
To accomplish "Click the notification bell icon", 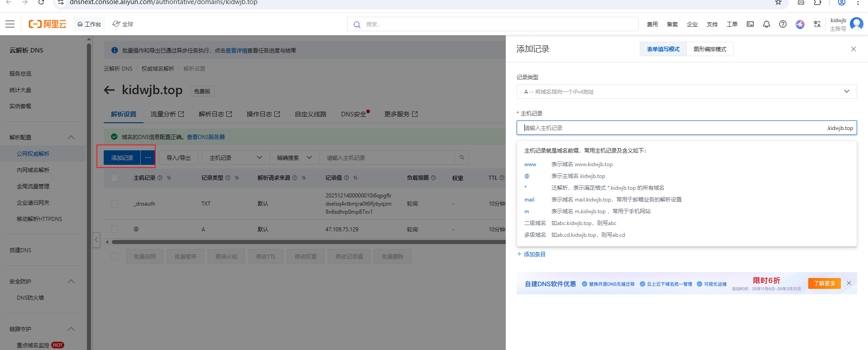I will tap(766, 24).
